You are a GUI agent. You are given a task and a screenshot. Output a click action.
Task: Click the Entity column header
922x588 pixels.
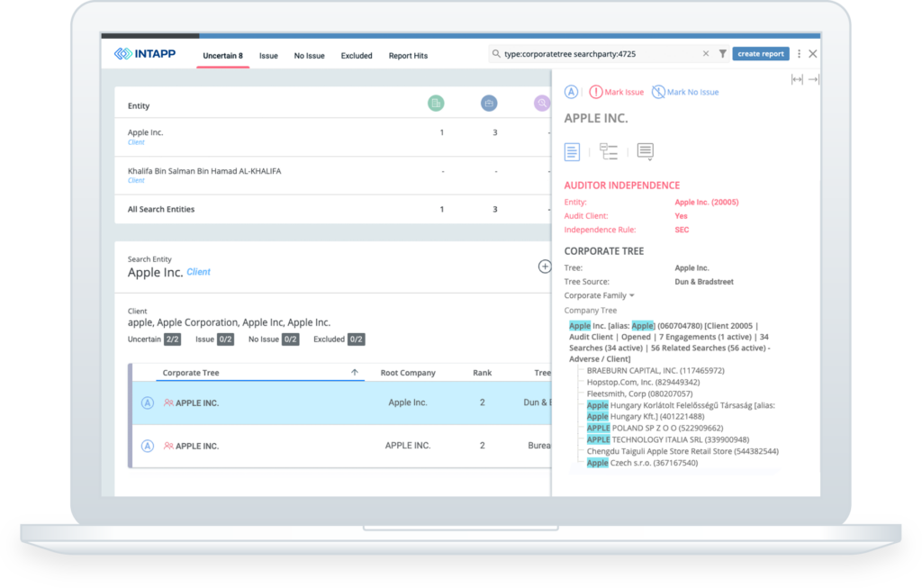coord(139,106)
